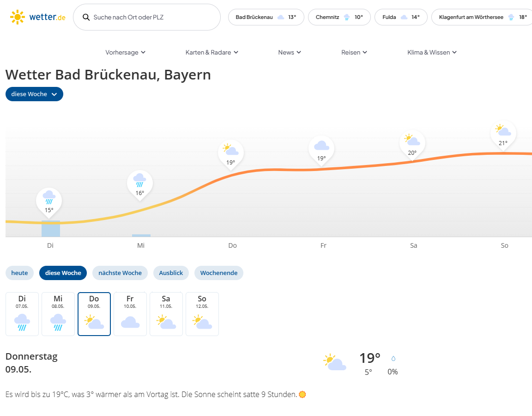Select the Fr 10.05. day tab
The width and height of the screenshot is (532, 416).
130,314
